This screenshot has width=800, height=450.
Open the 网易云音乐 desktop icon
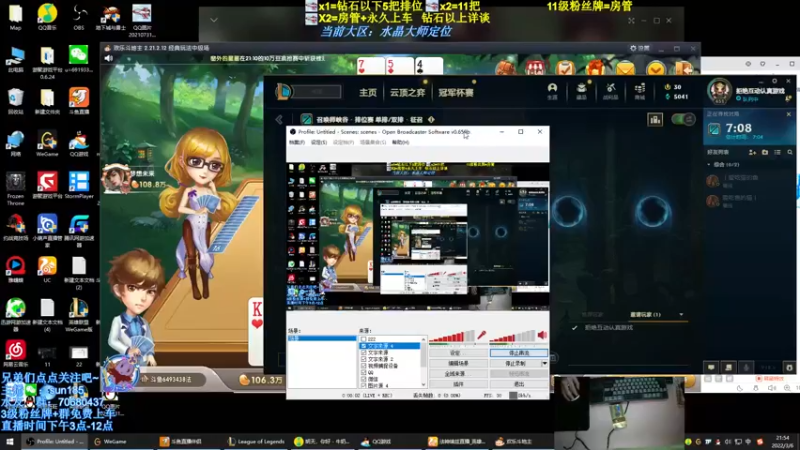pos(15,354)
